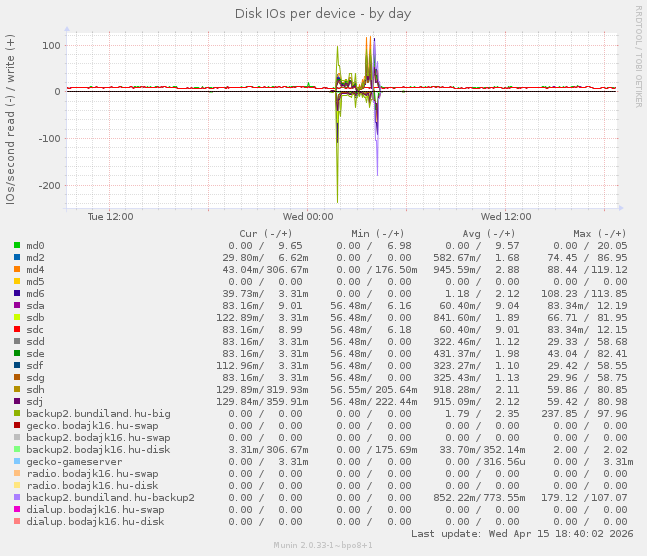
Task: Click the 'Max (-/+)' column header
Action: (x=600, y=234)
